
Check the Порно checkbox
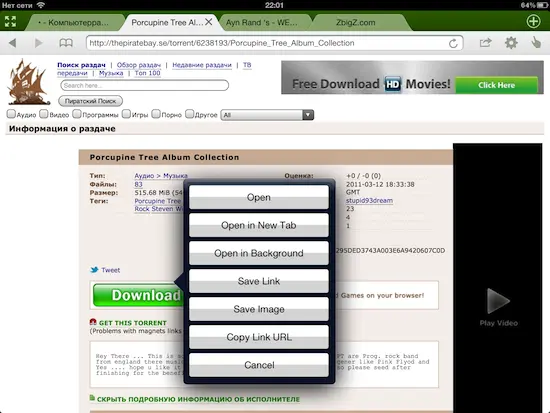156,114
